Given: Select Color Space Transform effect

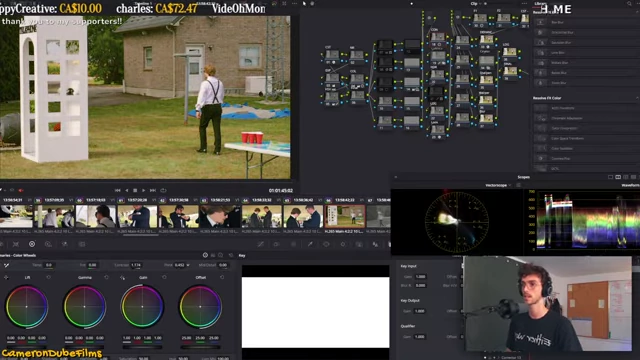Looking at the screenshot, I should pos(587,138).
